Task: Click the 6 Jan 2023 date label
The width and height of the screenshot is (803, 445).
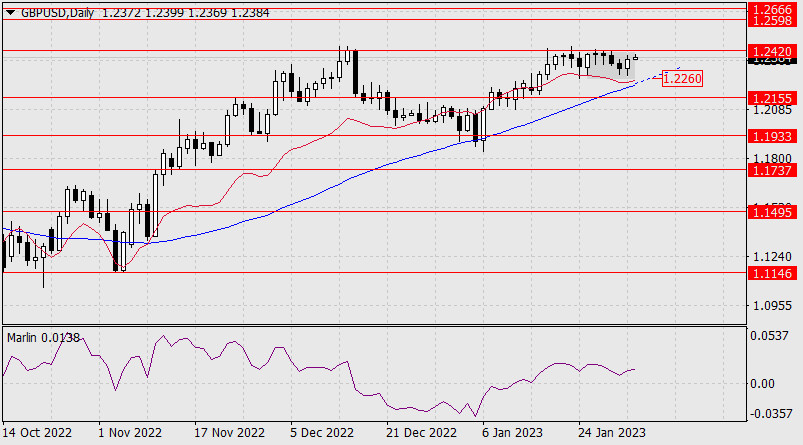Action: 512,433
